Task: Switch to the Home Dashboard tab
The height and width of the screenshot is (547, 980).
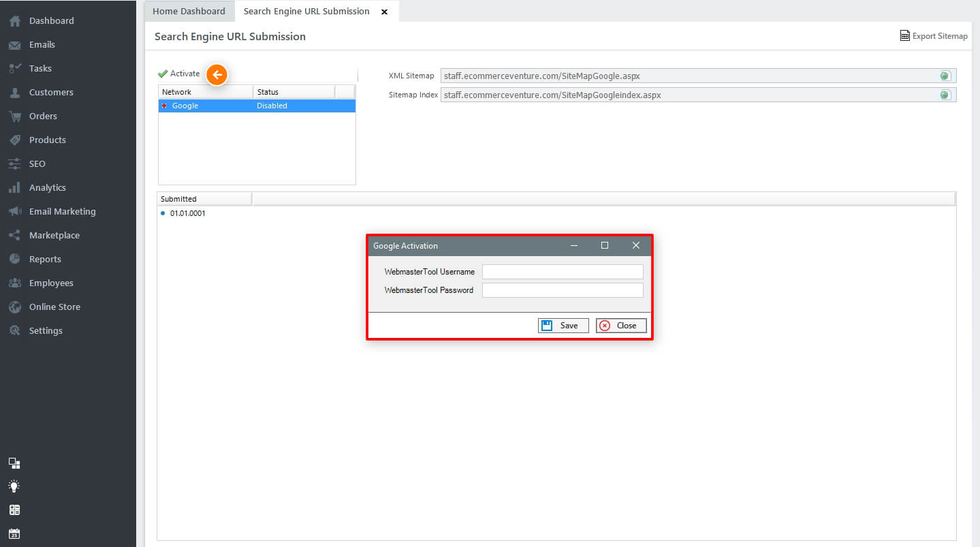Action: (x=189, y=11)
